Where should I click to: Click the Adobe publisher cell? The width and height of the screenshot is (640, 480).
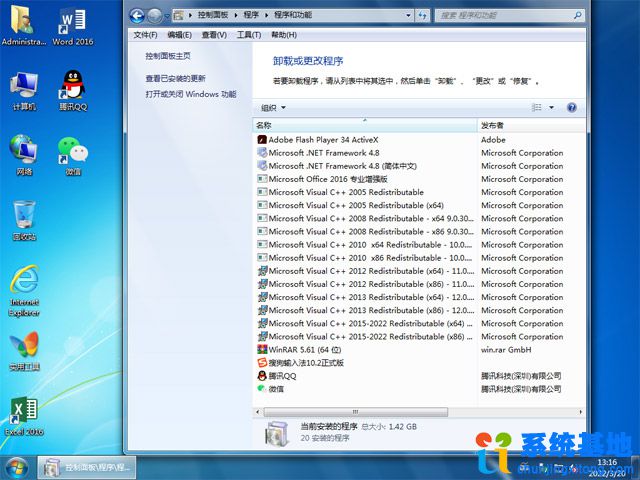click(x=493, y=140)
